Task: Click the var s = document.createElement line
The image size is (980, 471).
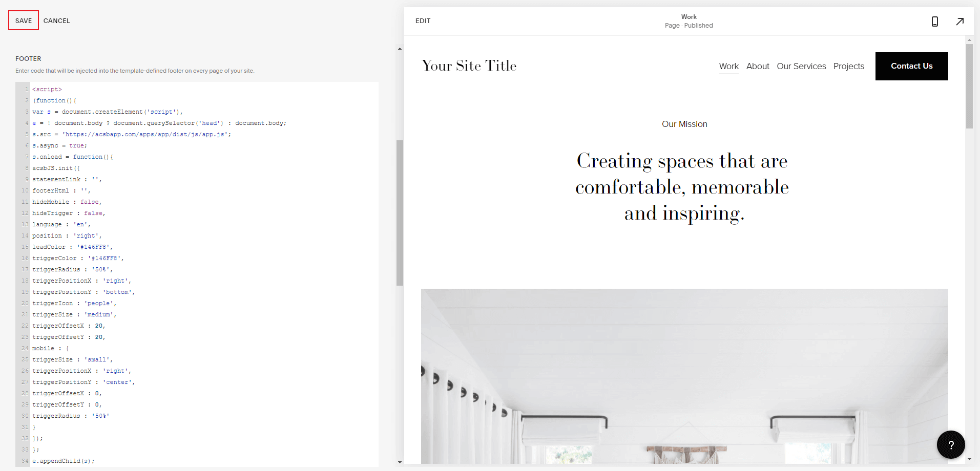Action: pyautogui.click(x=108, y=112)
